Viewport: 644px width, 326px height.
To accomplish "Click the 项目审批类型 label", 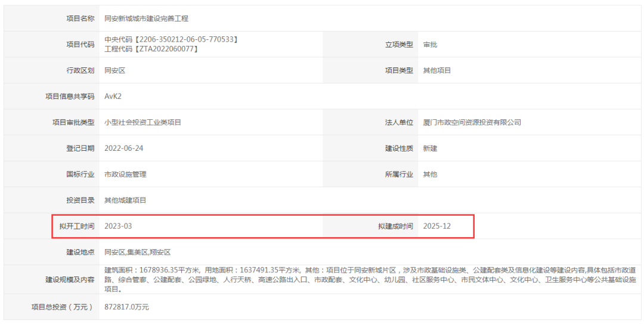I will point(73,122).
